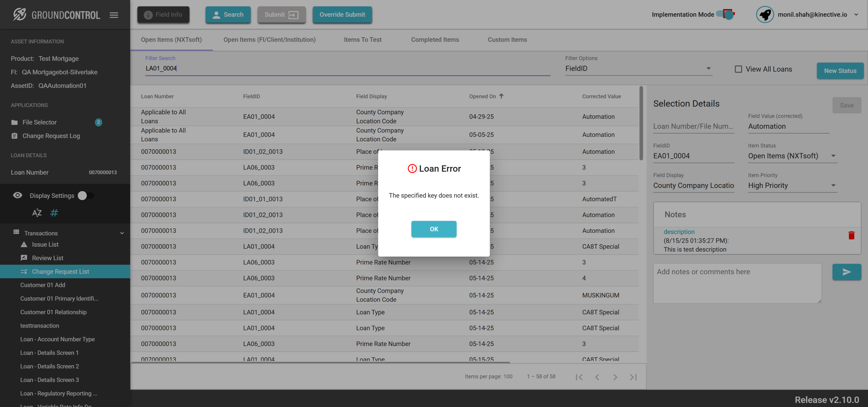Click the send note arrow icon
The width and height of the screenshot is (868, 407).
tap(846, 272)
